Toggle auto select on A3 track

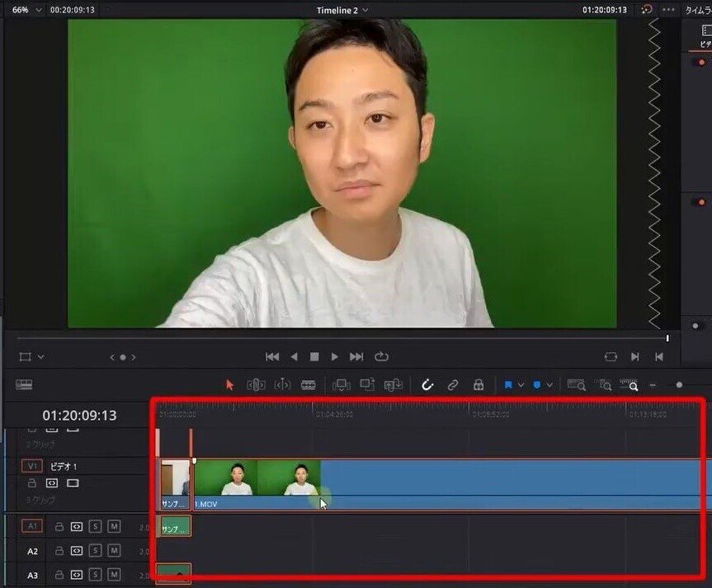[77, 575]
